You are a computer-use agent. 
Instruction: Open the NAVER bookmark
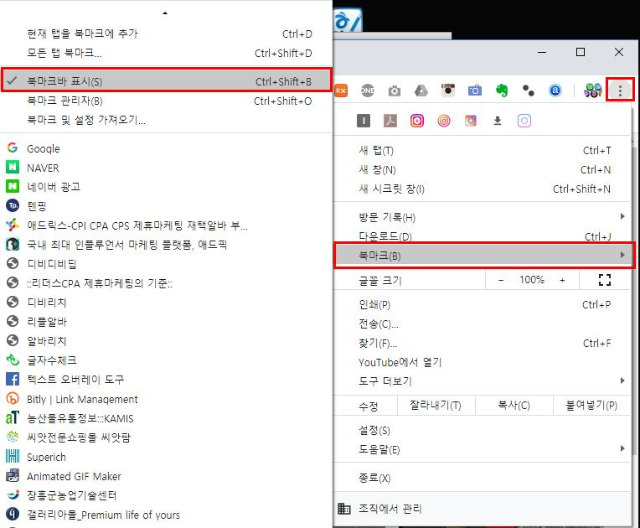(x=167, y=168)
